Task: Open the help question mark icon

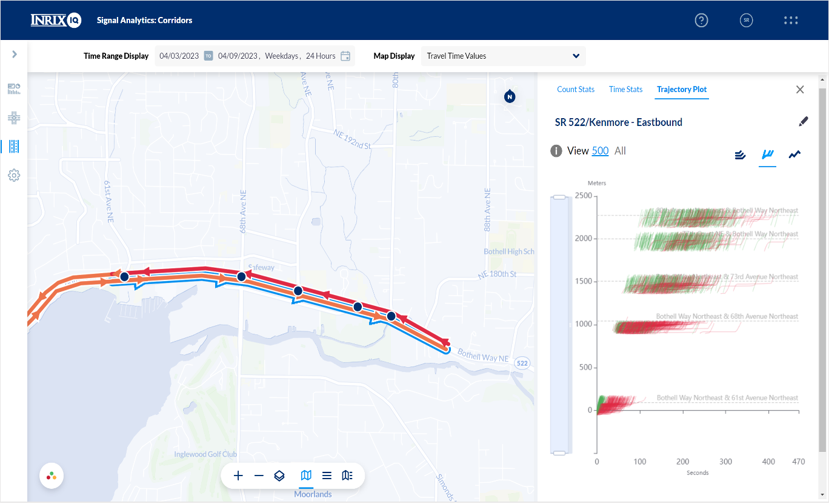Action: pyautogui.click(x=701, y=20)
